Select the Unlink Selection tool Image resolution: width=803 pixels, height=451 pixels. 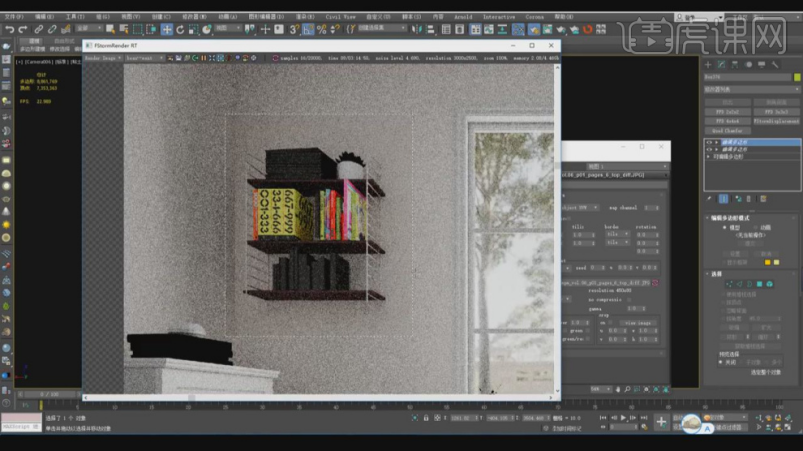tap(52, 29)
